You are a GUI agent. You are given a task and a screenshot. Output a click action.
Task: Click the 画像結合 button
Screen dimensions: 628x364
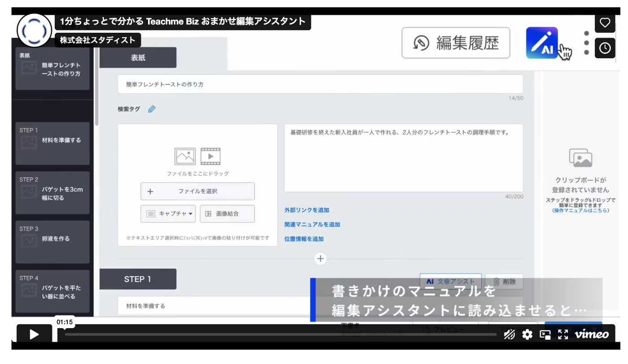pyautogui.click(x=227, y=214)
